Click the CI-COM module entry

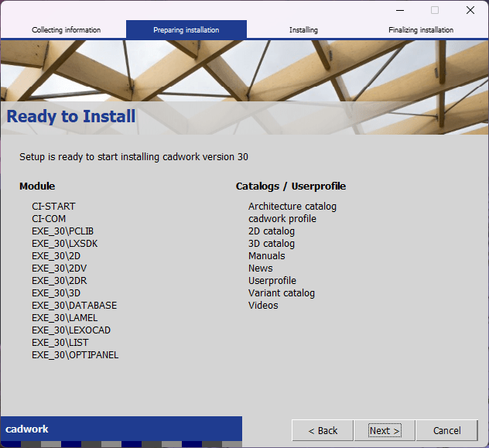pyautogui.click(x=49, y=219)
